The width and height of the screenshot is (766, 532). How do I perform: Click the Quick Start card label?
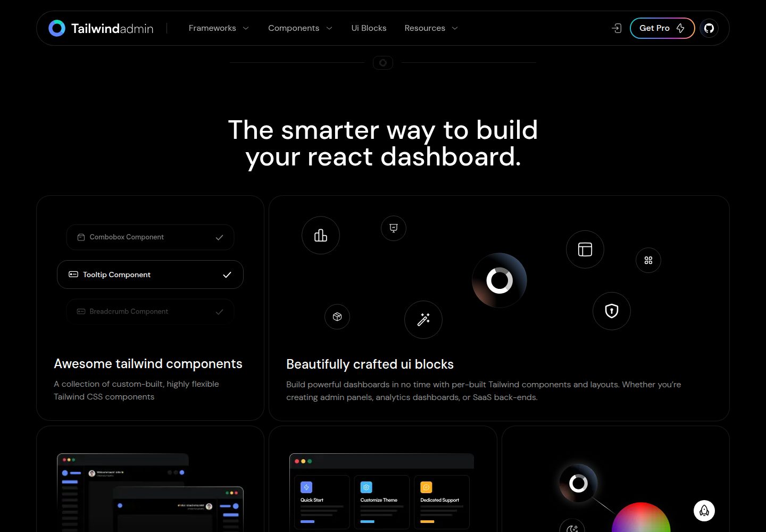[x=312, y=500]
